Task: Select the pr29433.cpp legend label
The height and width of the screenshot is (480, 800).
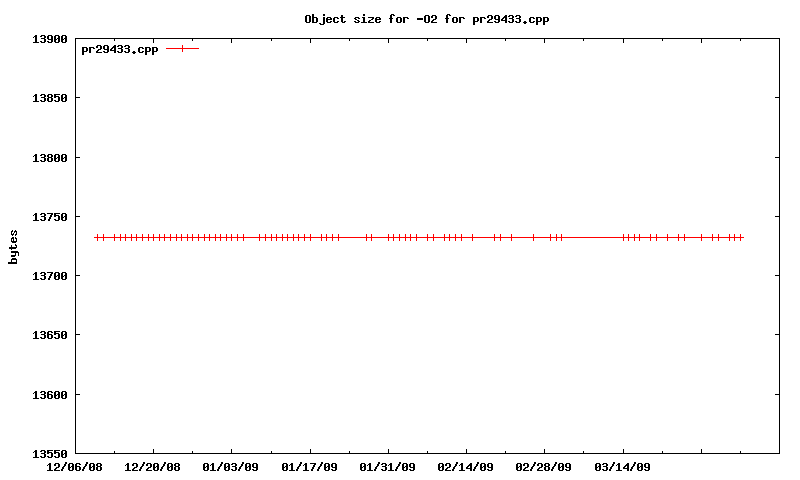Action: point(119,49)
